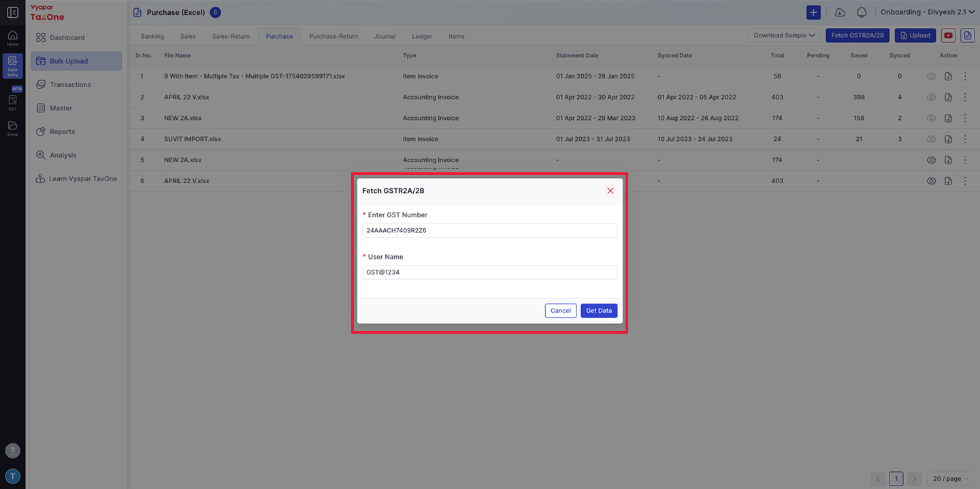This screenshot has height=489, width=980.
Task: Click the Synced Date column header
Action: point(674,55)
